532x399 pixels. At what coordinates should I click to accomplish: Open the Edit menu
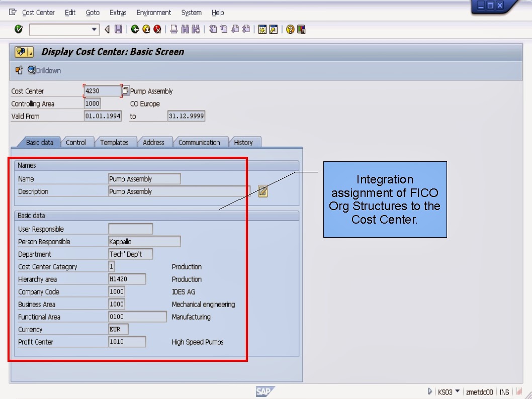point(70,13)
